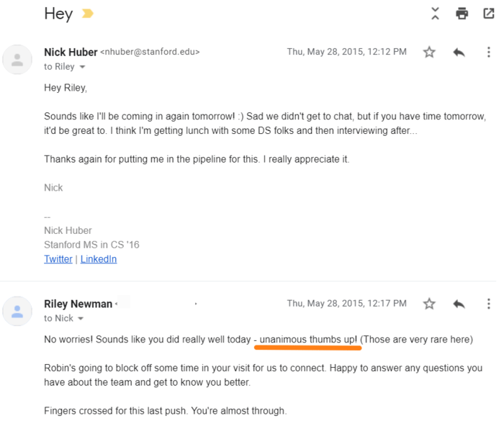
Task: Expand trimmed content below Nick's name
Action: click(x=48, y=216)
